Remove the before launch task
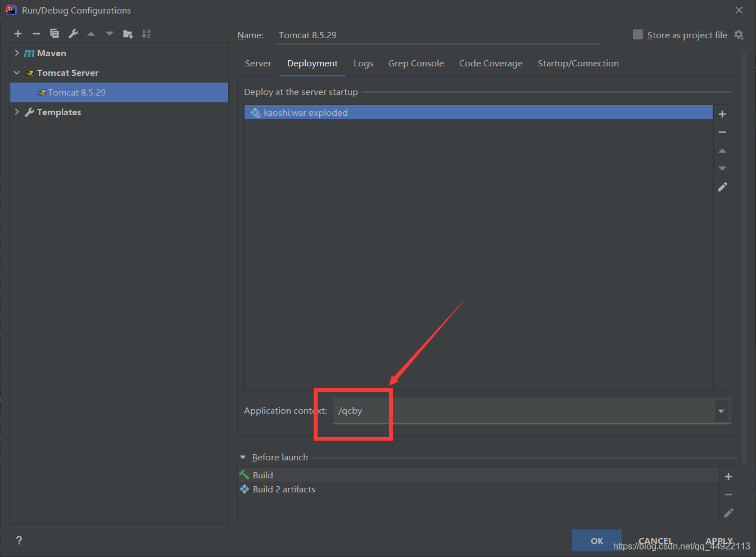This screenshot has height=557, width=756. (728, 495)
